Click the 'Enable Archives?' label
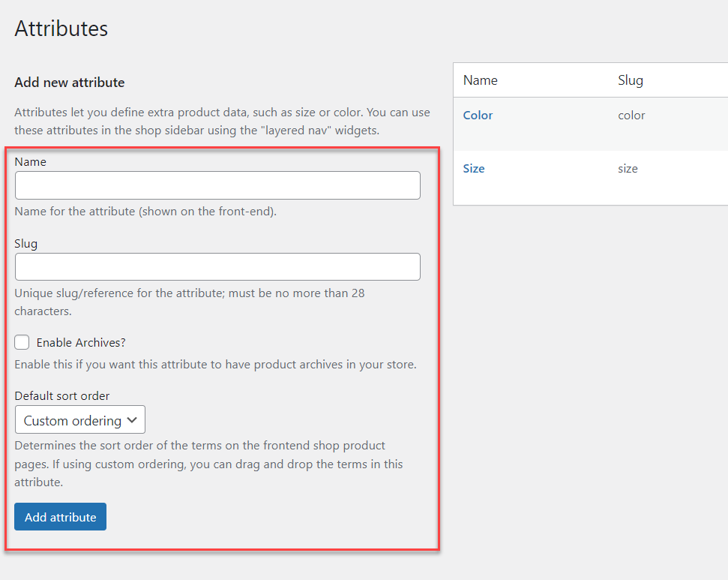728x580 pixels. (81, 342)
